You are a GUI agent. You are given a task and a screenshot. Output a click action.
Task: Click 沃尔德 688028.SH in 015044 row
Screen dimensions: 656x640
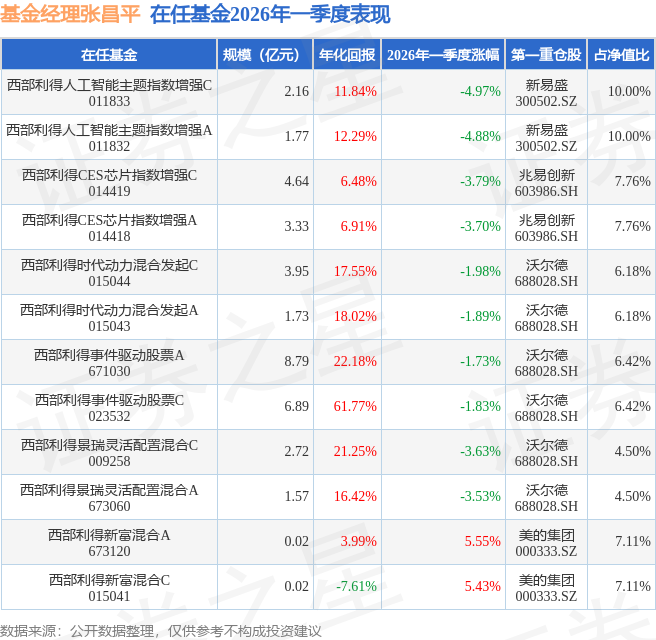coord(546,273)
